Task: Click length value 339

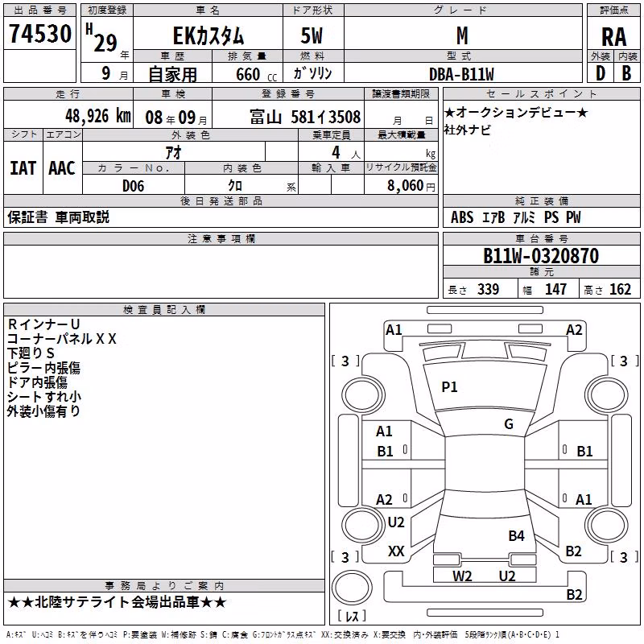Action: coord(488,289)
